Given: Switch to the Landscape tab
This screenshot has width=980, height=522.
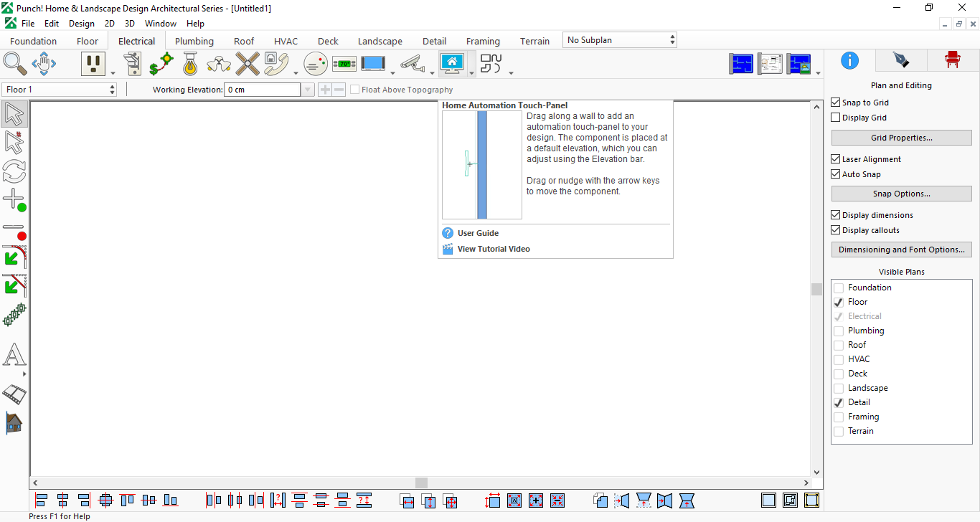Looking at the screenshot, I should pos(380,41).
